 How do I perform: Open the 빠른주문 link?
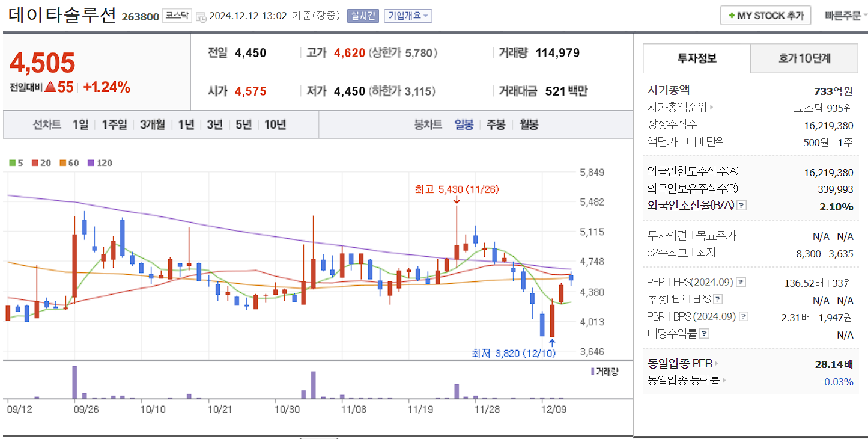click(843, 15)
